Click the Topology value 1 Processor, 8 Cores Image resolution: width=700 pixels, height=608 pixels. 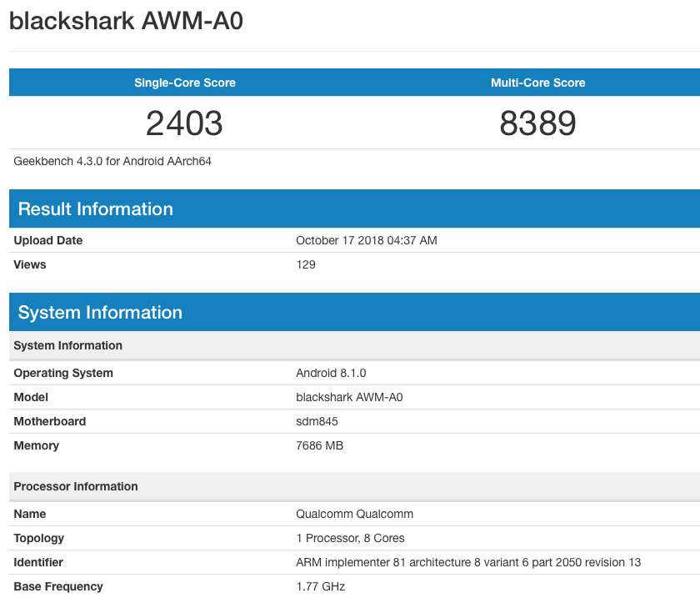point(350,538)
